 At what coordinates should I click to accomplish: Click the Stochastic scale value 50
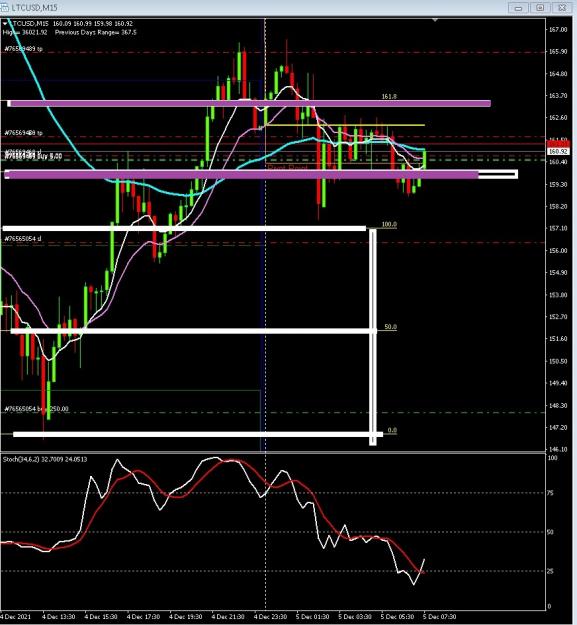pyautogui.click(x=550, y=532)
